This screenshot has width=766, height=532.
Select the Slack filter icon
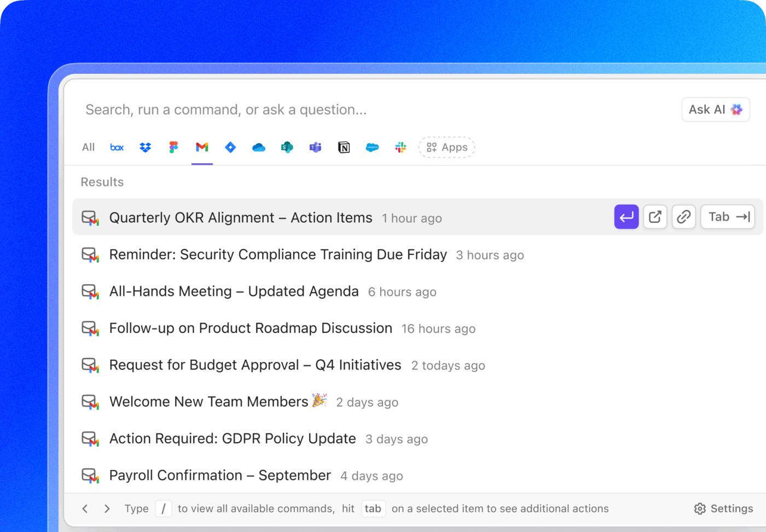(401, 147)
